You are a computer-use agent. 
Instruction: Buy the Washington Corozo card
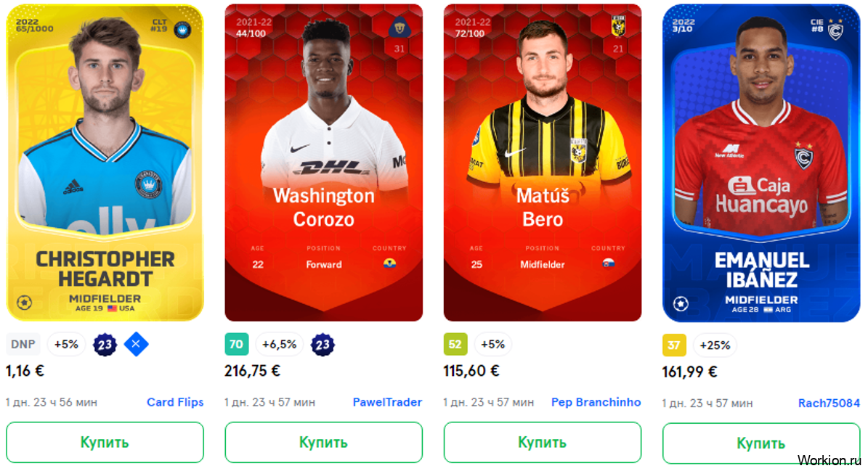click(323, 442)
